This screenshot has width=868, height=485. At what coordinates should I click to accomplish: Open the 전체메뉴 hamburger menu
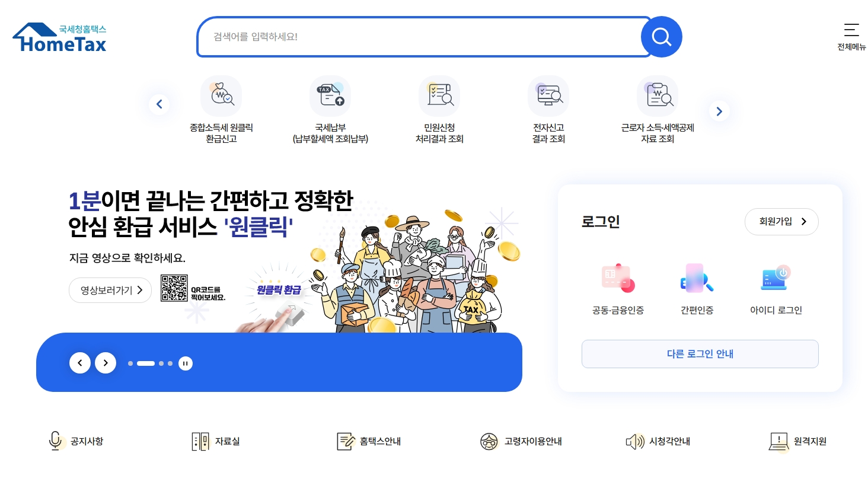coord(851,36)
